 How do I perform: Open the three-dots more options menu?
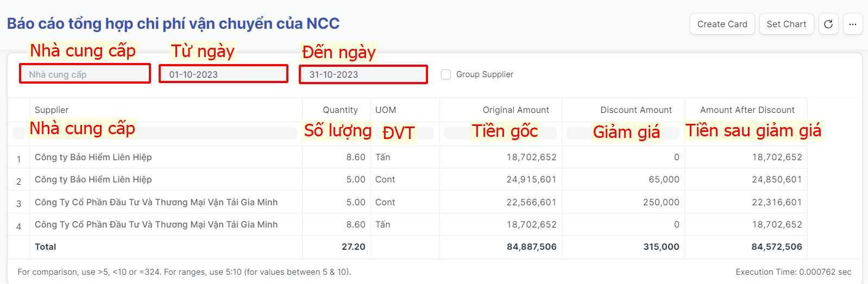853,24
